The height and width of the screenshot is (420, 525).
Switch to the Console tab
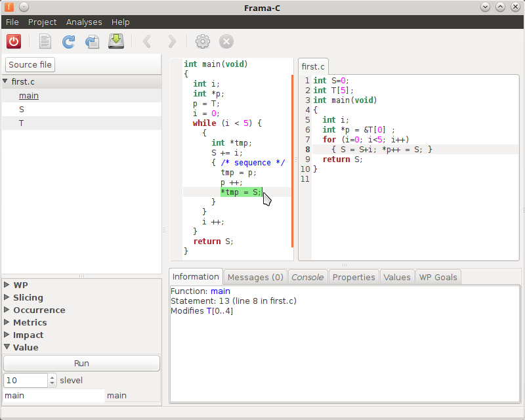click(x=308, y=278)
